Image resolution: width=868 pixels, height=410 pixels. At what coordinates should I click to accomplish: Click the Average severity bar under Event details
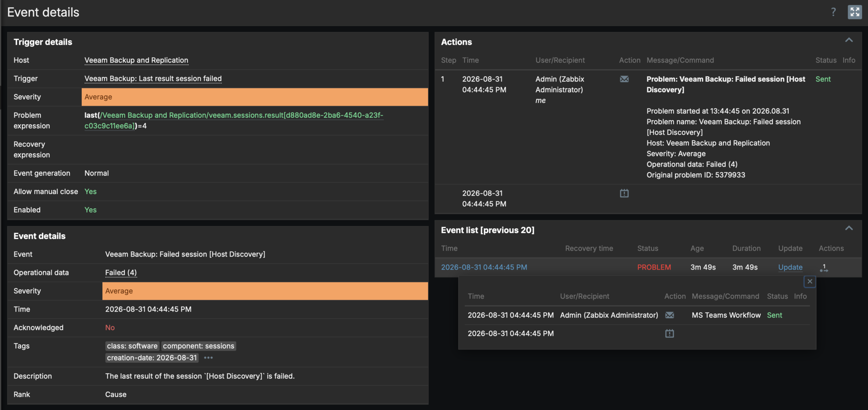click(x=265, y=291)
